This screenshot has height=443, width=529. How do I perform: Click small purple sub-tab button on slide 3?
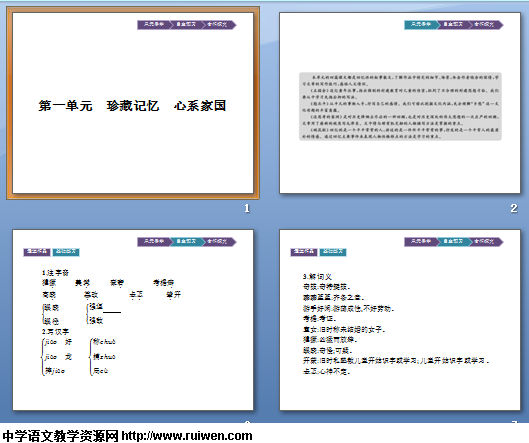(37, 252)
